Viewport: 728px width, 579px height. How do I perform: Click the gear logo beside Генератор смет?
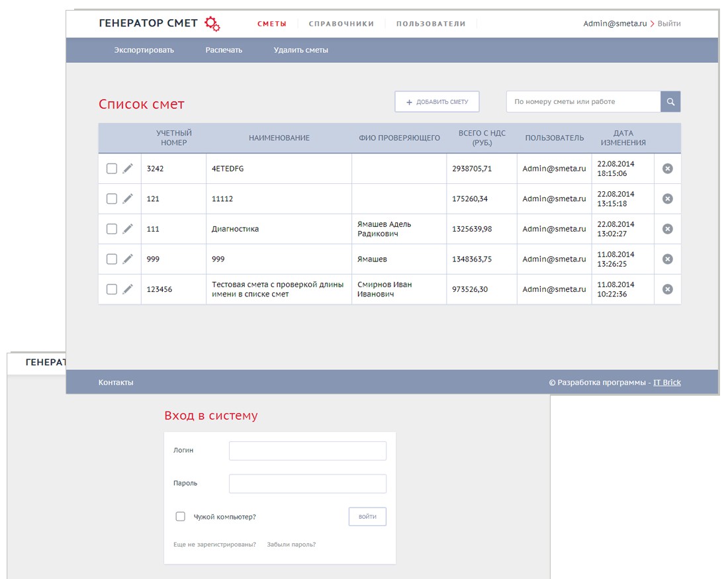(212, 23)
